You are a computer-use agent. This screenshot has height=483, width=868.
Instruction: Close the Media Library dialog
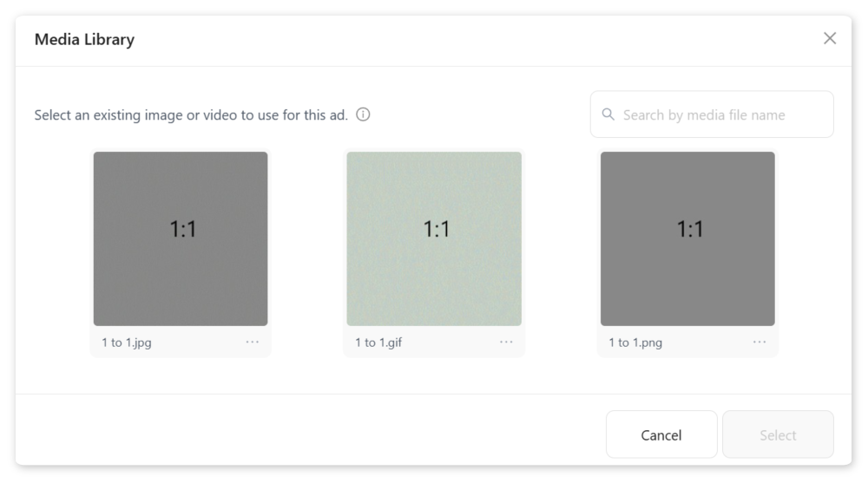click(x=830, y=38)
